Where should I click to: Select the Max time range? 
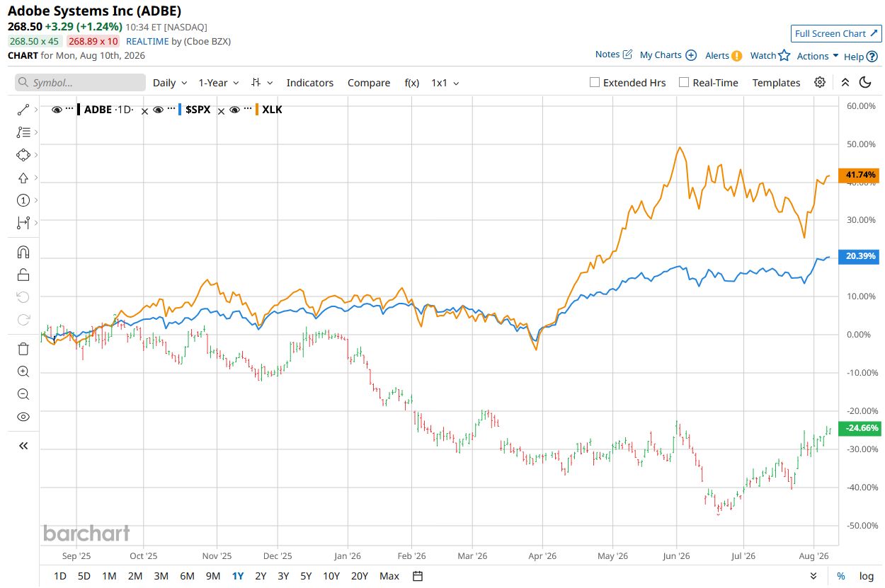coord(389,576)
